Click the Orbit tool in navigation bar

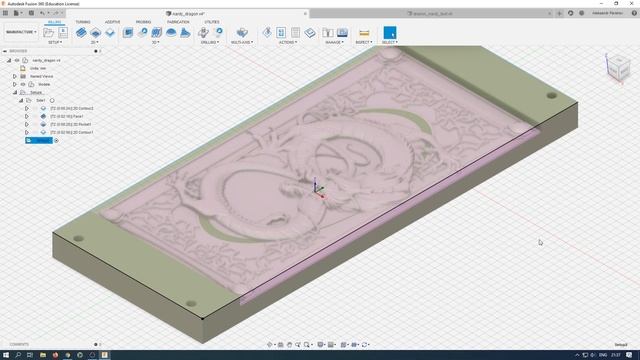(270, 344)
